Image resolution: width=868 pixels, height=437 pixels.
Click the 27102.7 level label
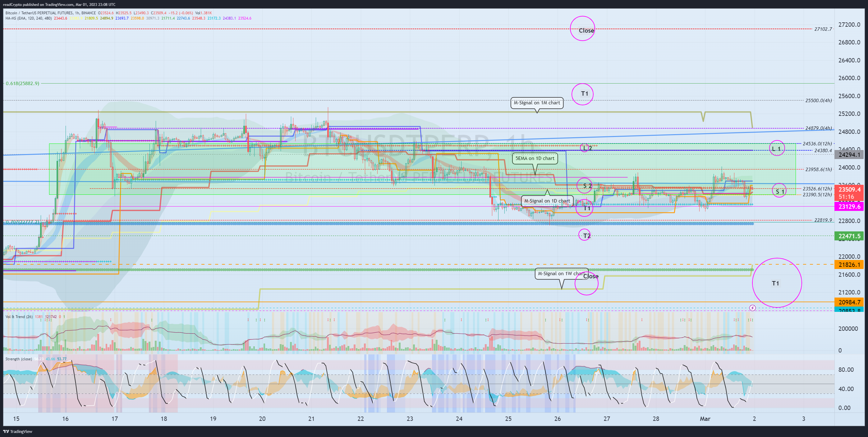tap(823, 29)
